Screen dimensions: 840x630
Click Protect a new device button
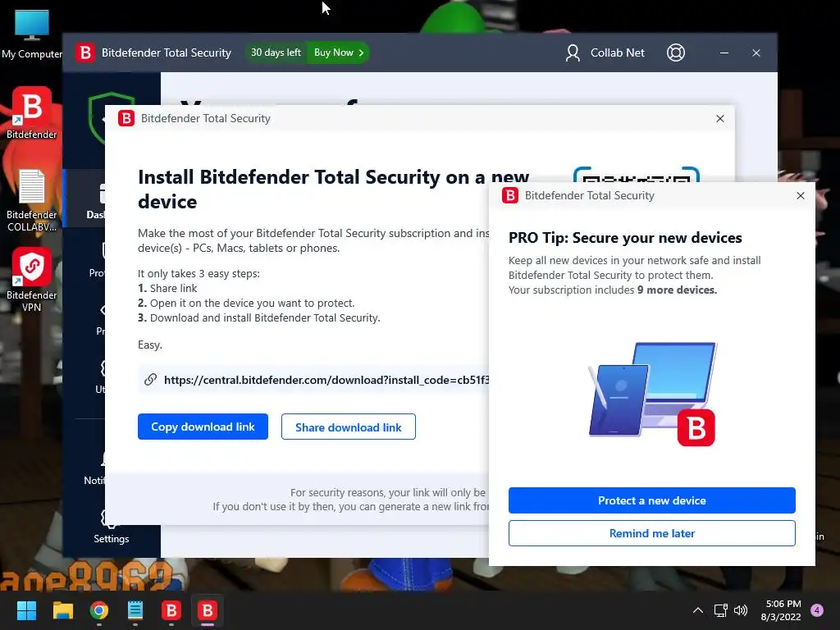point(652,500)
